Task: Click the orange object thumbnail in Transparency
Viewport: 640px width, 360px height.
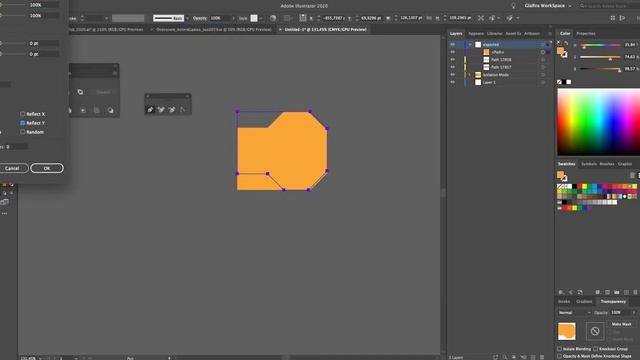Action: pos(567,331)
